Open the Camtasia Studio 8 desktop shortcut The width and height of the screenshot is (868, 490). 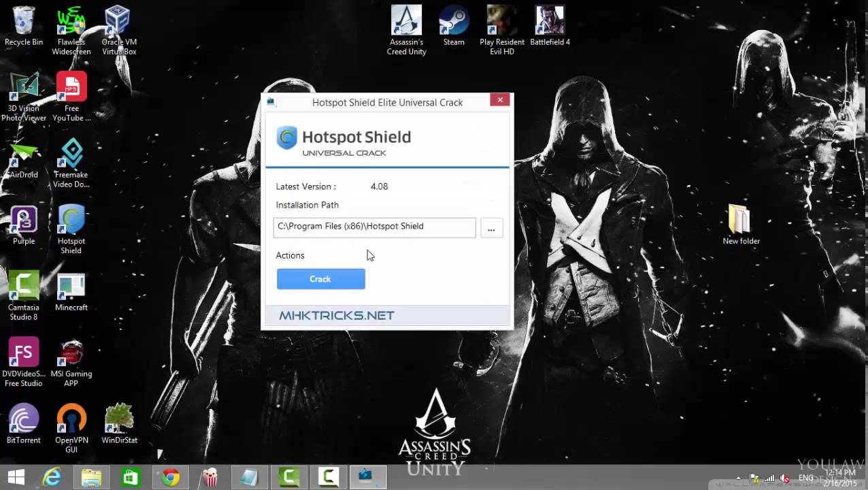pos(24,296)
